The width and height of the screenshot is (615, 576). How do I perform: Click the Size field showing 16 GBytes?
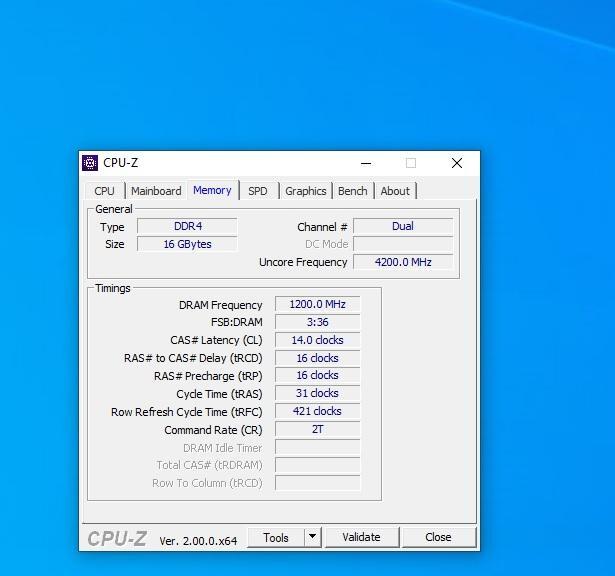pyautogui.click(x=187, y=244)
